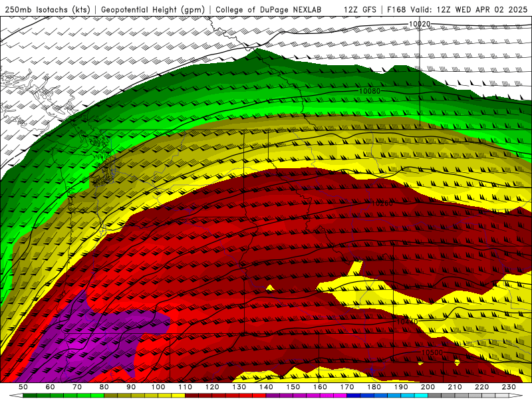
Task: Click the 100 value on the color scale
Action: click(x=158, y=387)
